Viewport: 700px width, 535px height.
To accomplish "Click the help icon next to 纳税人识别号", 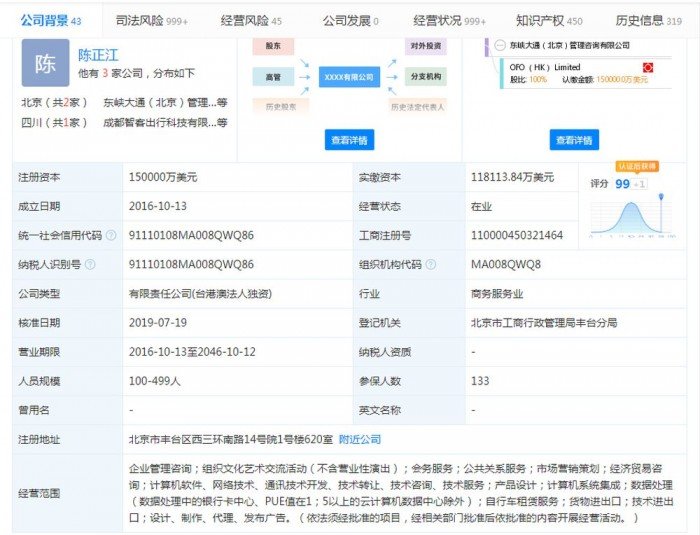I will (90, 264).
